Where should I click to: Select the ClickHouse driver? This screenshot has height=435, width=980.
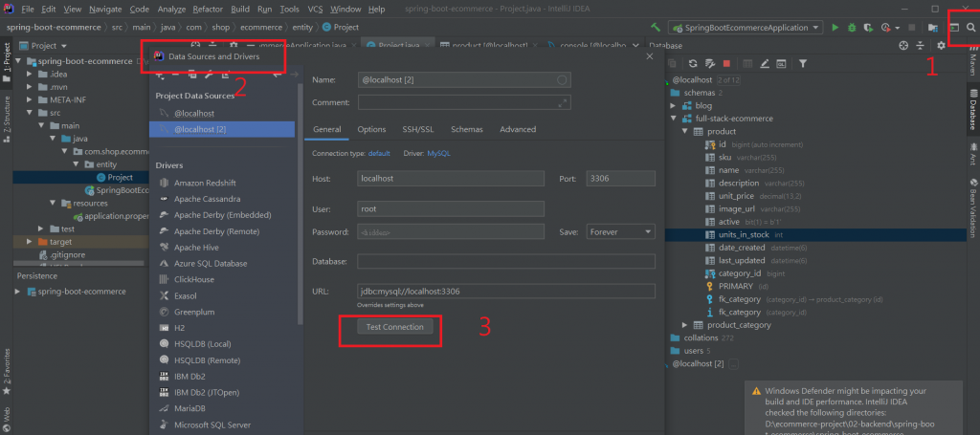pos(193,279)
